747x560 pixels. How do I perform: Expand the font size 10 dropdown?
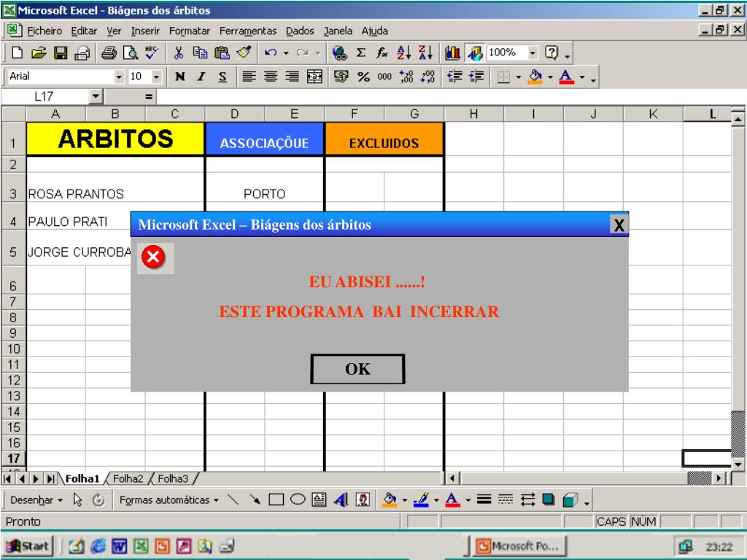[x=156, y=77]
